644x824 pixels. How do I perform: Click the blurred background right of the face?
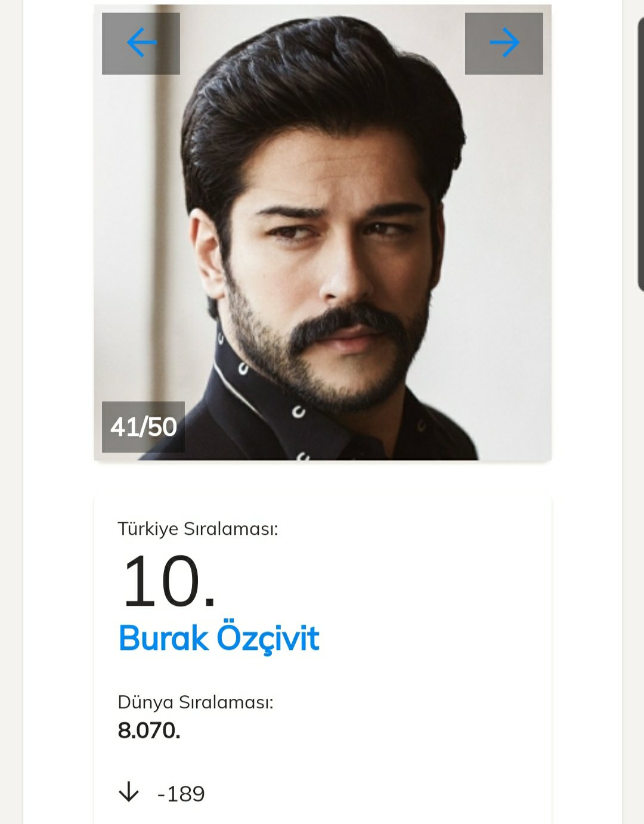point(507,238)
